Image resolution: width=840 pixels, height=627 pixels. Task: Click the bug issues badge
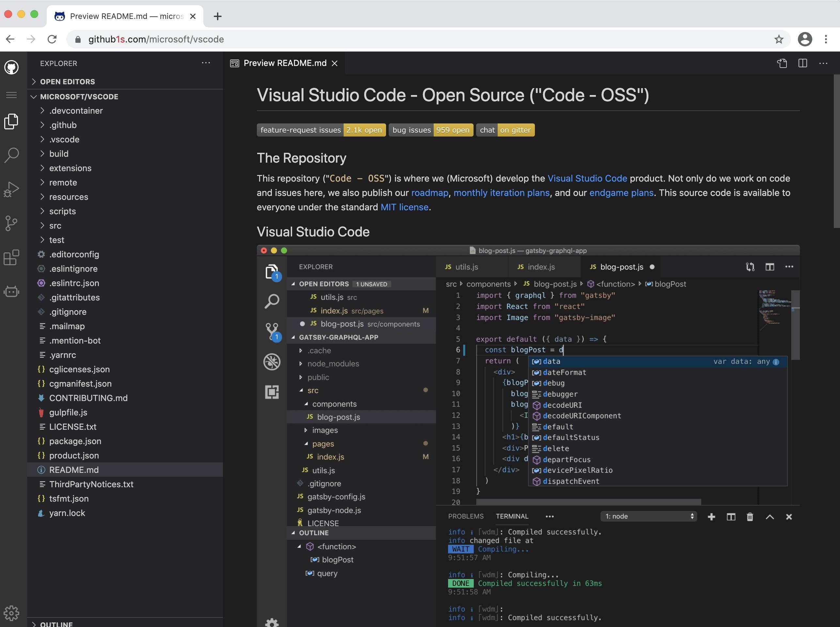click(x=431, y=130)
